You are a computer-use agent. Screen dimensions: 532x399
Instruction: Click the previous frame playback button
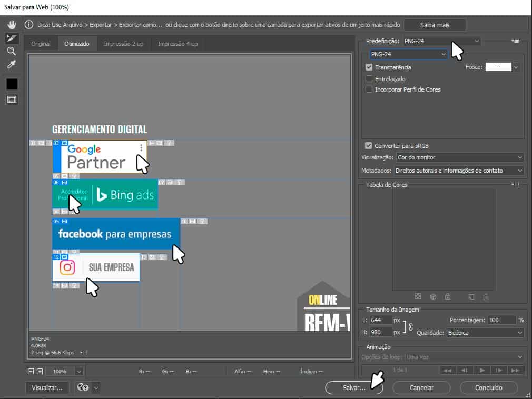click(x=465, y=370)
